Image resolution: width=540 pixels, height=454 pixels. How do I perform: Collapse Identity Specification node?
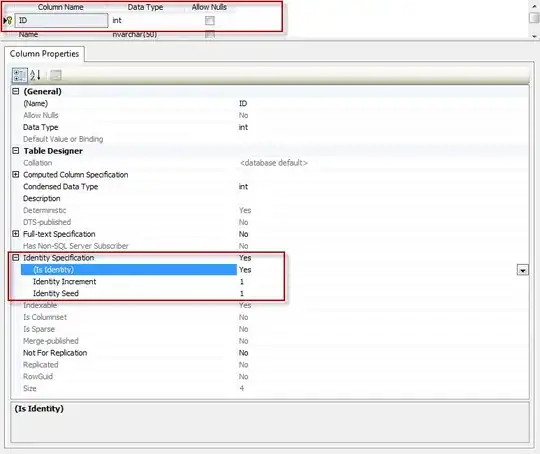(x=15, y=257)
